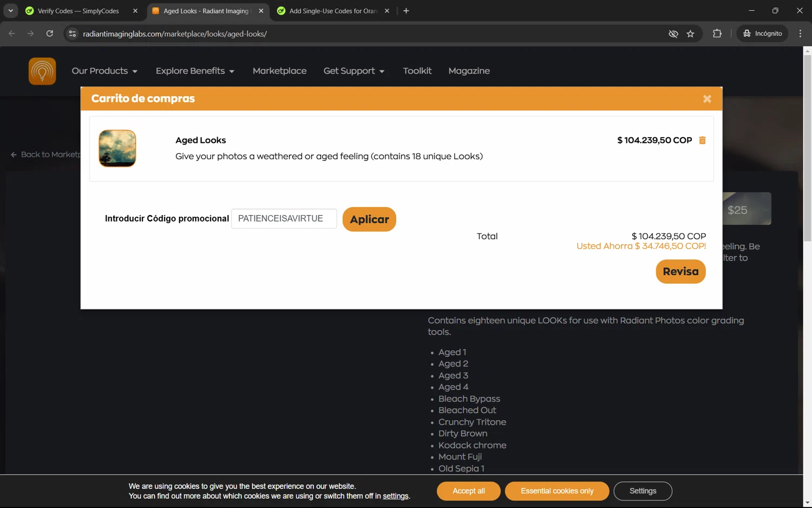Click Back to Marketplace link

click(x=45, y=154)
